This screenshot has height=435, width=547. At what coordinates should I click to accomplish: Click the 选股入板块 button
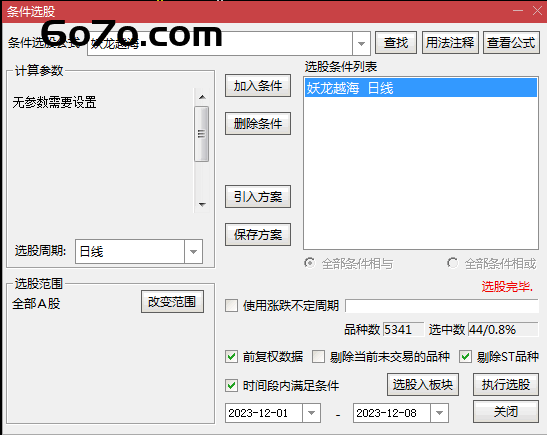pos(423,384)
